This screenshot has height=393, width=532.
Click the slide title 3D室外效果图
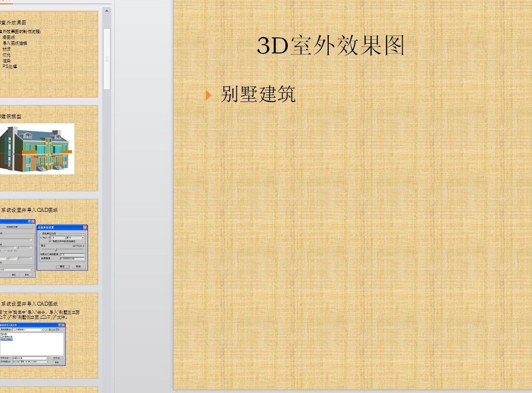tap(331, 45)
